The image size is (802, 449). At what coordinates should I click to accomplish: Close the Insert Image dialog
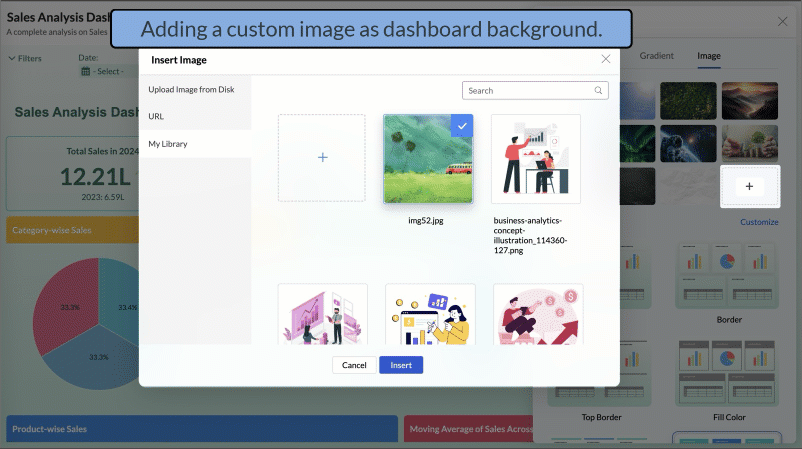click(x=605, y=59)
